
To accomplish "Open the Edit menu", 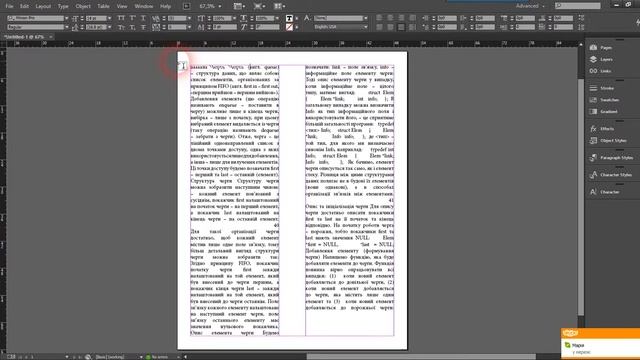I will click(x=24, y=6).
